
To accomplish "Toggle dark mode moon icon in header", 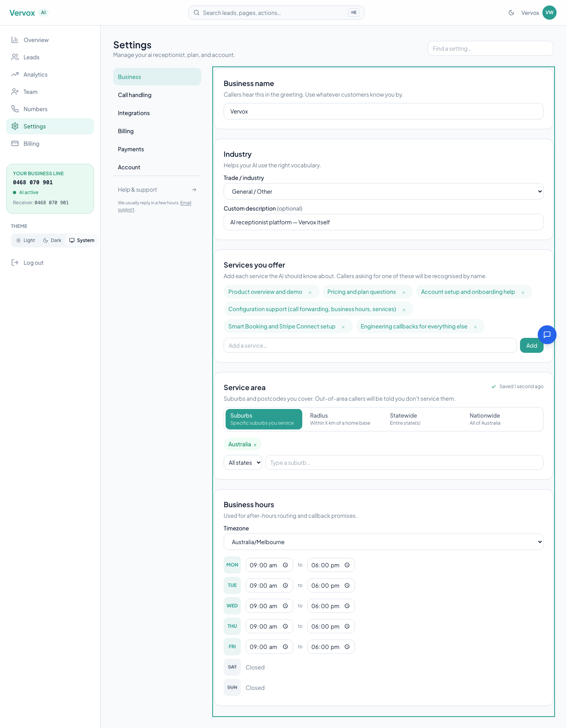I will click(x=511, y=13).
